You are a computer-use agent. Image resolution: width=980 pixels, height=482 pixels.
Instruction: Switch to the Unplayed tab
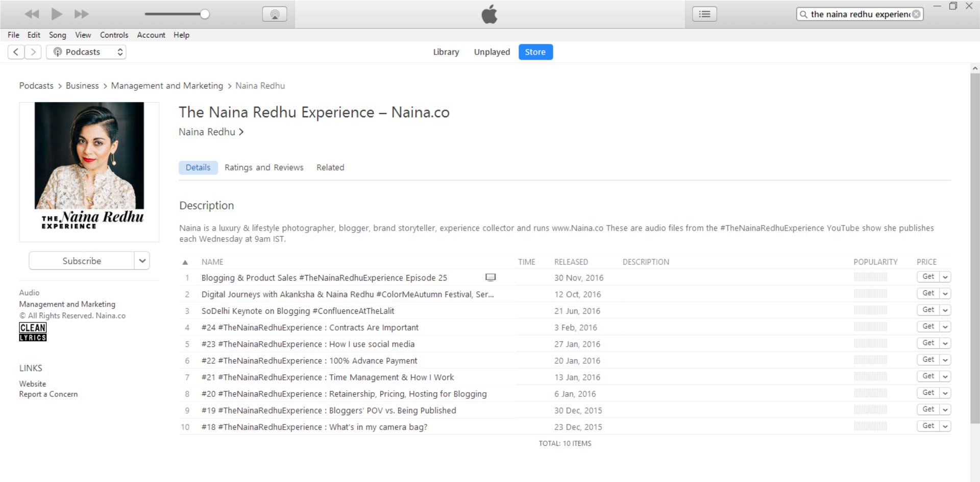(x=492, y=52)
